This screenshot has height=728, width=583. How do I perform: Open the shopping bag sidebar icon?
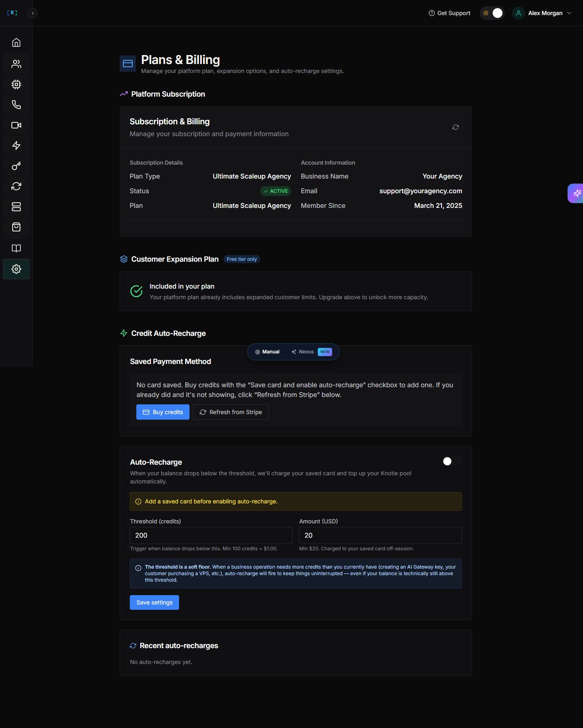16,227
